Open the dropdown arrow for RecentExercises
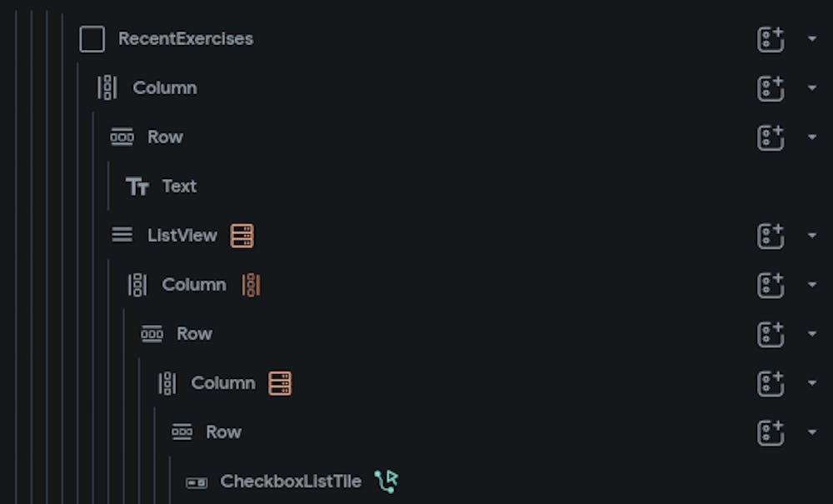The width and height of the screenshot is (833, 504). point(812,39)
